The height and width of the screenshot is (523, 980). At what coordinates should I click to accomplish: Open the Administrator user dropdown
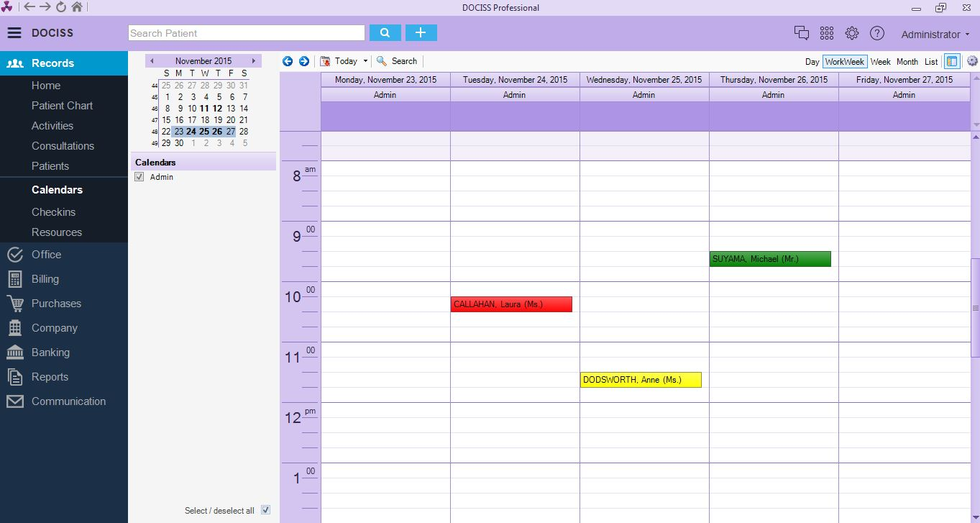[x=935, y=35]
